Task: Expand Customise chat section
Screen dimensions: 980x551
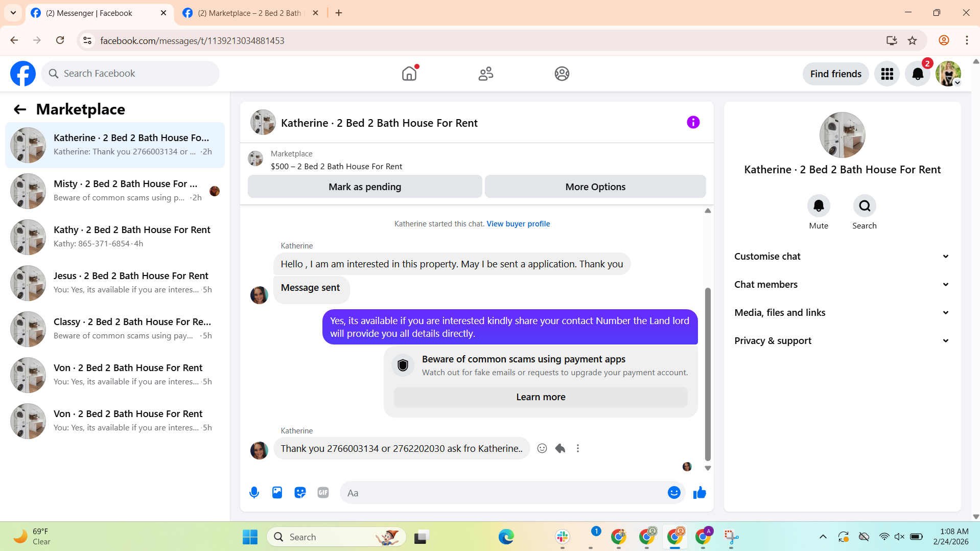Action: tap(842, 257)
